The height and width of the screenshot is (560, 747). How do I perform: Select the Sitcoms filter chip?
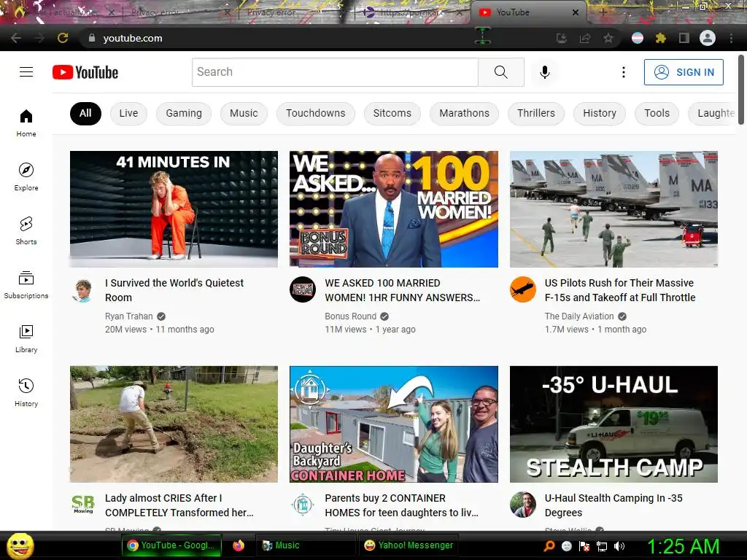click(x=392, y=113)
